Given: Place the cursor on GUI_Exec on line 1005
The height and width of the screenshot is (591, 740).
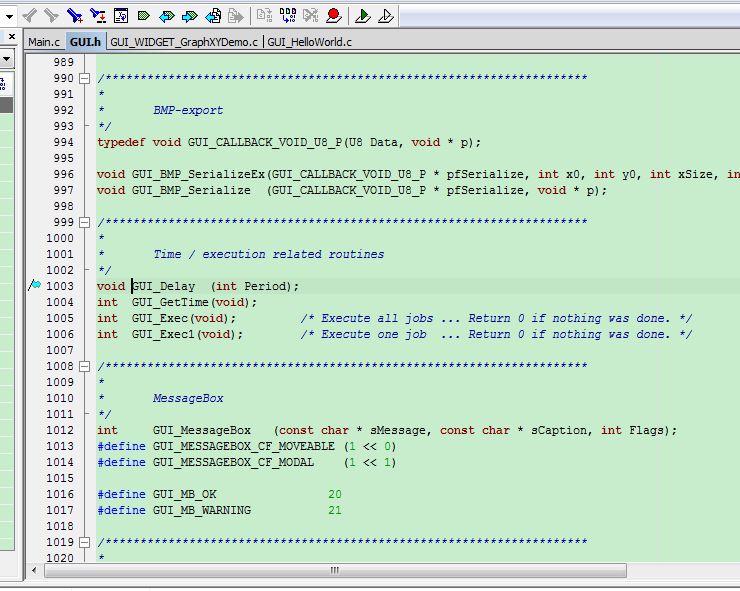Looking at the screenshot, I should [x=160, y=319].
